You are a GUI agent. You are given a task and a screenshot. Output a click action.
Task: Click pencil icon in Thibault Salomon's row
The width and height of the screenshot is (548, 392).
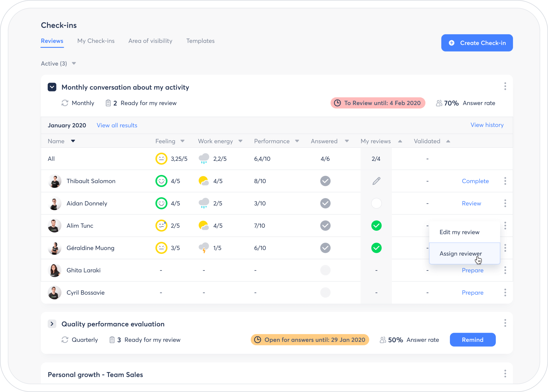pyautogui.click(x=376, y=181)
